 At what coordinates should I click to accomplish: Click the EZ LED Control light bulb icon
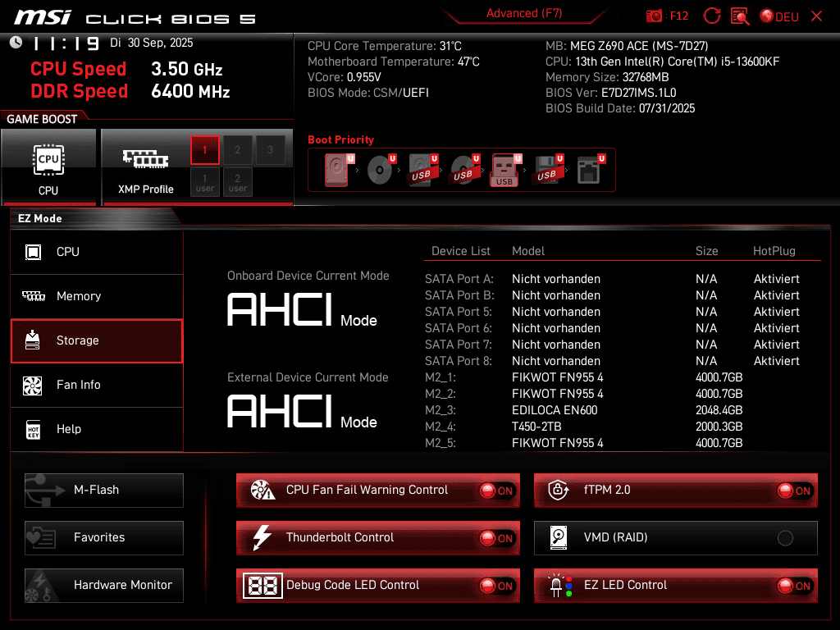pyautogui.click(x=560, y=586)
